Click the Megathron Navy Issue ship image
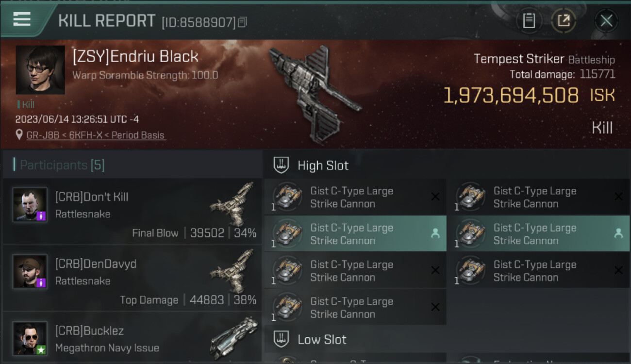This screenshot has width=631, height=364. click(234, 338)
